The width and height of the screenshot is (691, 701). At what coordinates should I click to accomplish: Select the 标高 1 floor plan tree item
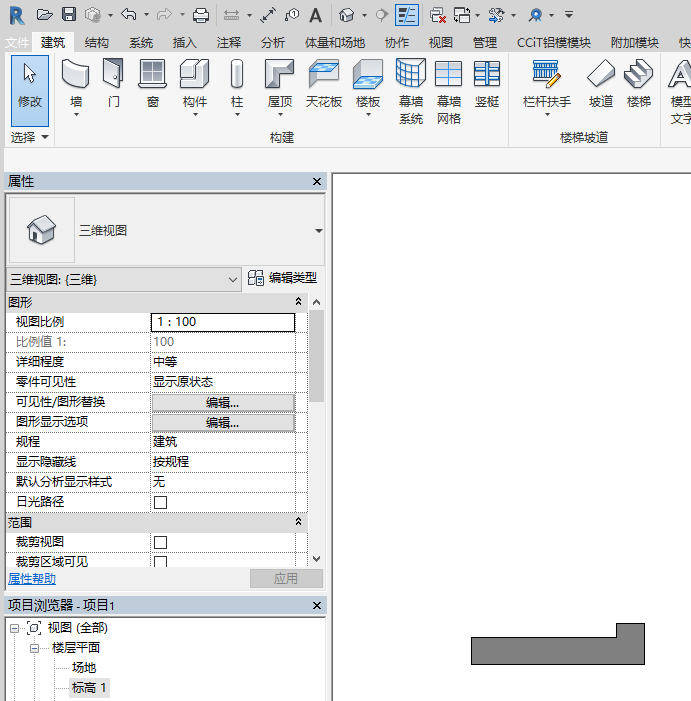88,688
